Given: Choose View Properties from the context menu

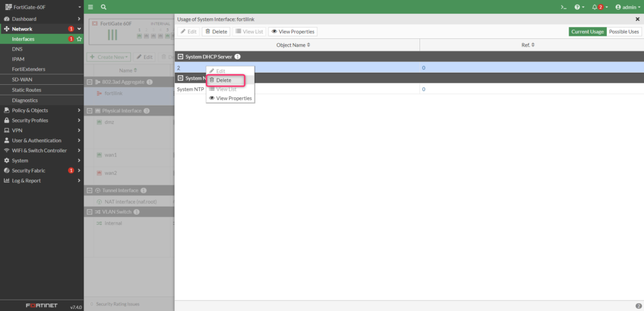Looking at the screenshot, I should pyautogui.click(x=233, y=99).
